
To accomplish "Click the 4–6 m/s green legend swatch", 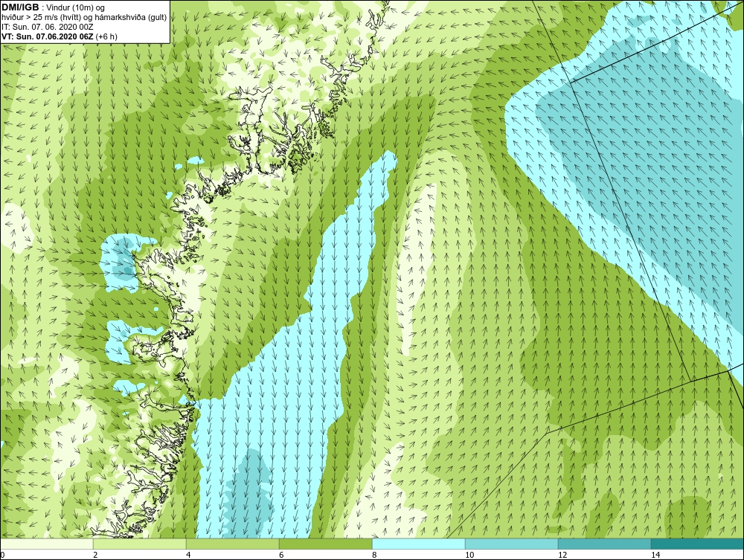I will (232, 544).
